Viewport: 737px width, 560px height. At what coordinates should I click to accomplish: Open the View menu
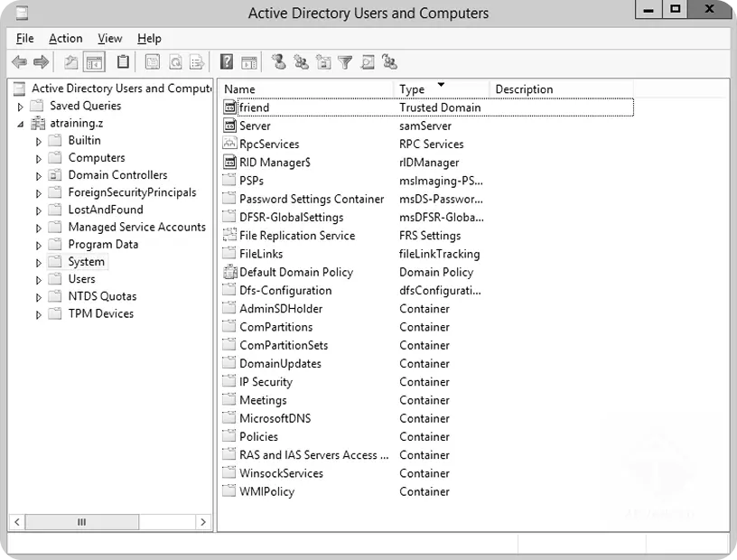click(110, 38)
